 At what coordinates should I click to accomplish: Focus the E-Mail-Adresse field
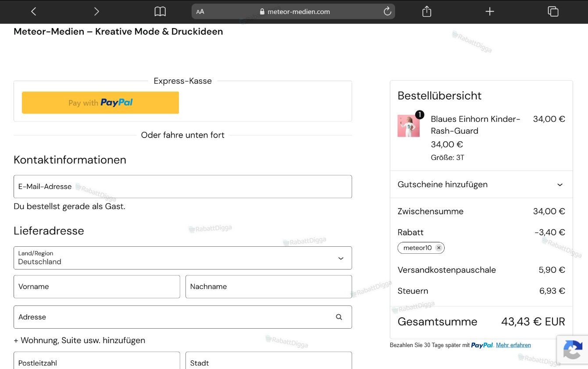(183, 187)
